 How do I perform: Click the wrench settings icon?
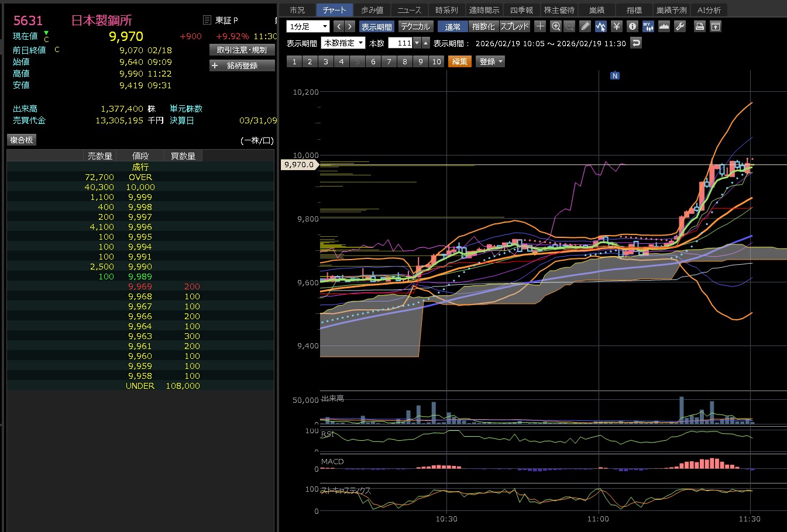pyautogui.click(x=679, y=26)
